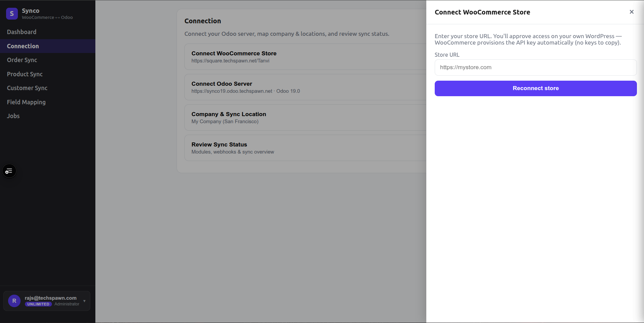This screenshot has height=323, width=644.
Task: Click the Store URL label
Action: 447,55
